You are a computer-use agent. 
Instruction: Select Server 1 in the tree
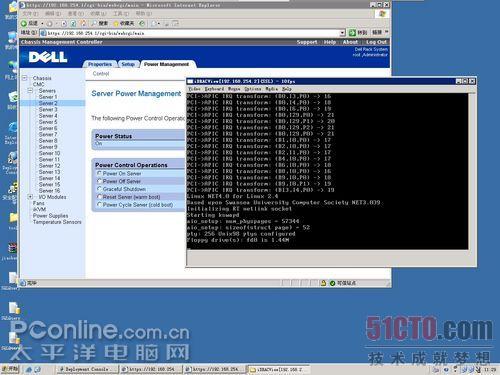(48, 97)
